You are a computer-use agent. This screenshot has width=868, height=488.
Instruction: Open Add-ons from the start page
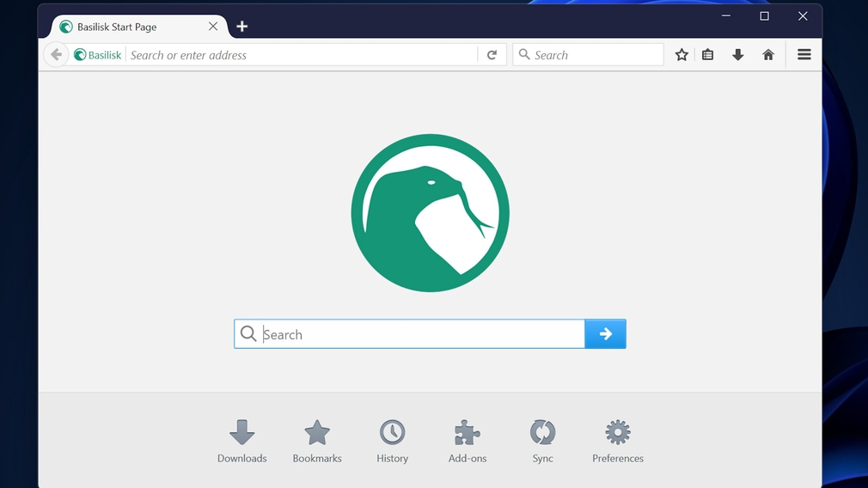click(x=468, y=441)
